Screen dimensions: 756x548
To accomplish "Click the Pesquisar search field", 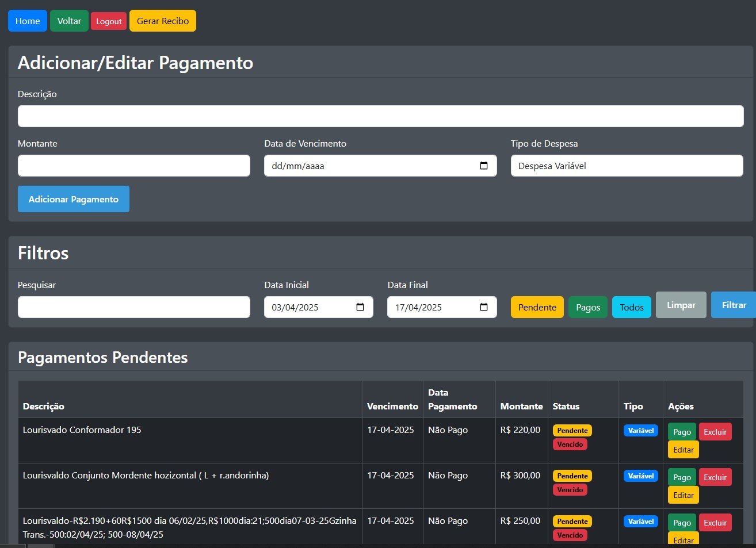I will pos(134,307).
